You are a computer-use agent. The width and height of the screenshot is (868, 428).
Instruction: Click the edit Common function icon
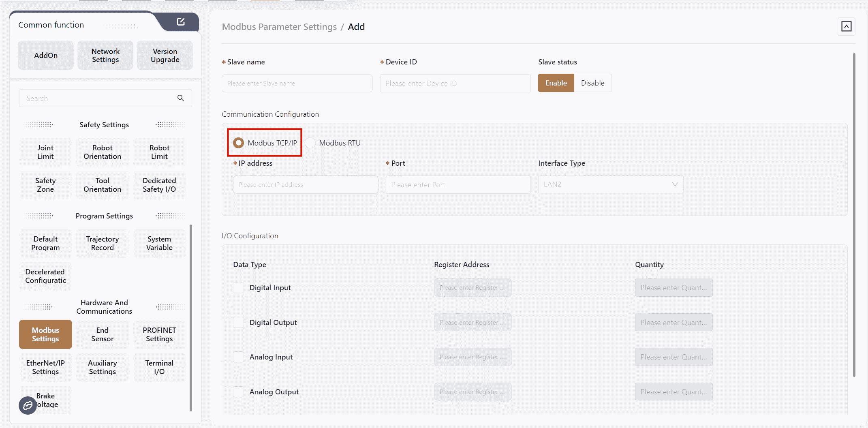coord(181,22)
